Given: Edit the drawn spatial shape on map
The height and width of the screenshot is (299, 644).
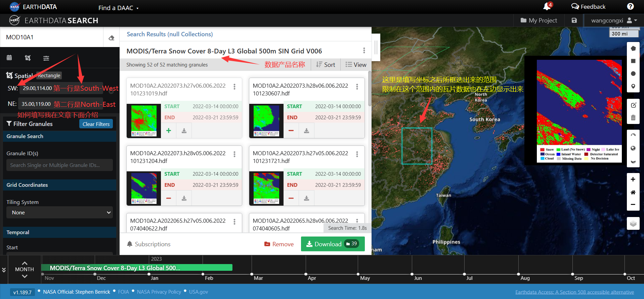Looking at the screenshot, I should (x=633, y=105).
